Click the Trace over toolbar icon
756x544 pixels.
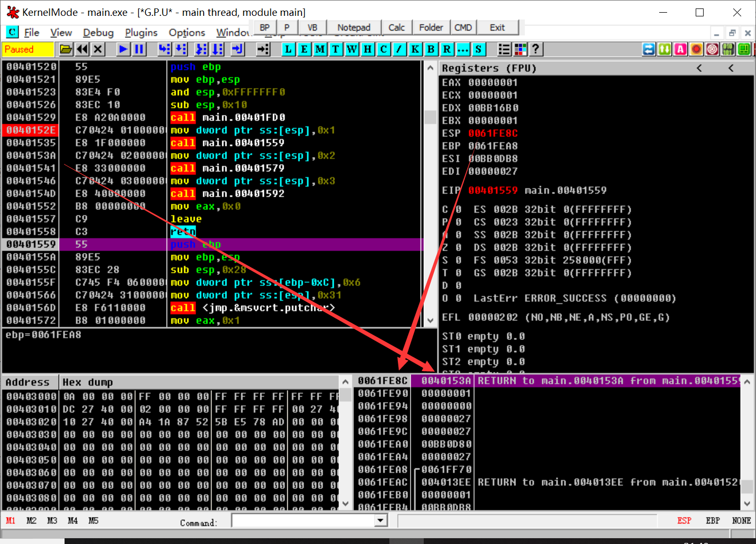[217, 49]
